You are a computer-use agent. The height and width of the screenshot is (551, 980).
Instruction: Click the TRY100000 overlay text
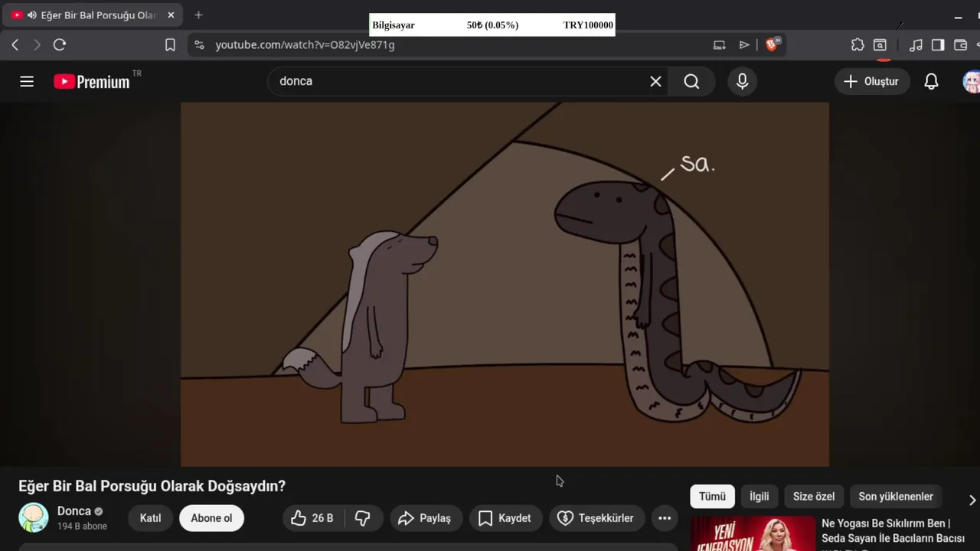[x=588, y=25]
